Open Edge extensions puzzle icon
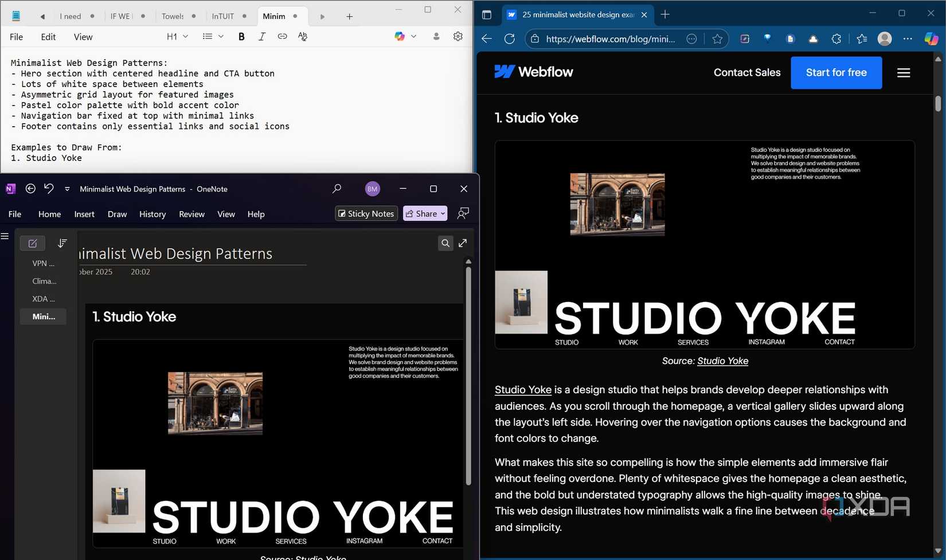This screenshot has height=560, width=946. [836, 38]
